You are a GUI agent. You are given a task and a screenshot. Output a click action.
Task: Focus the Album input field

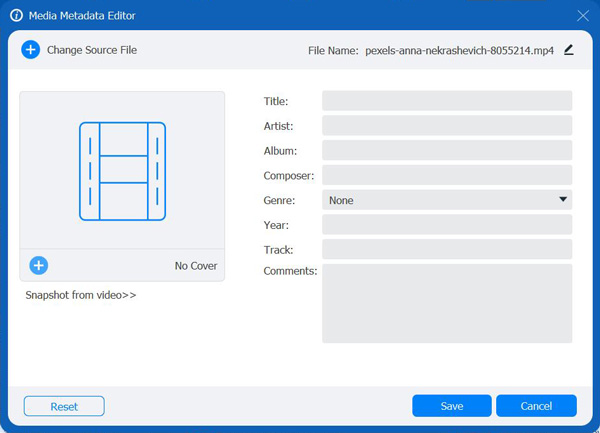click(447, 150)
